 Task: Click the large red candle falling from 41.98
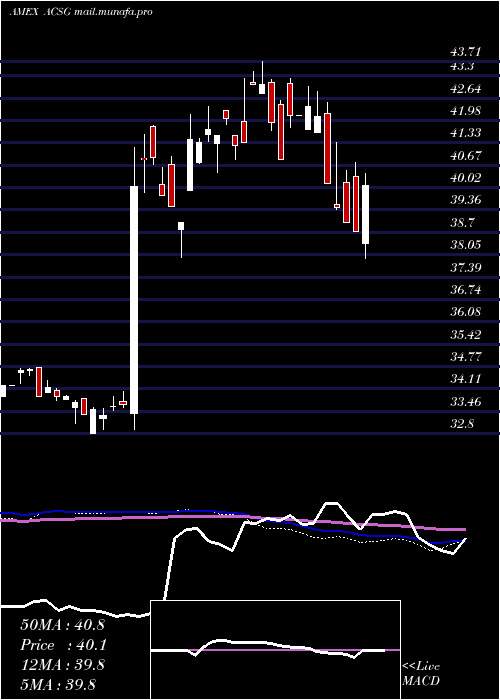[x=328, y=149]
